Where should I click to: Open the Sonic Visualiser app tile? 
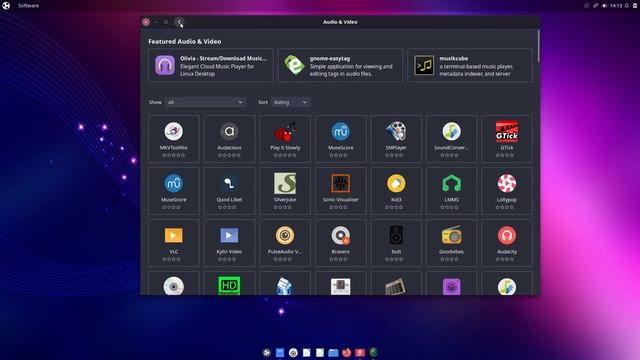[x=340, y=191]
